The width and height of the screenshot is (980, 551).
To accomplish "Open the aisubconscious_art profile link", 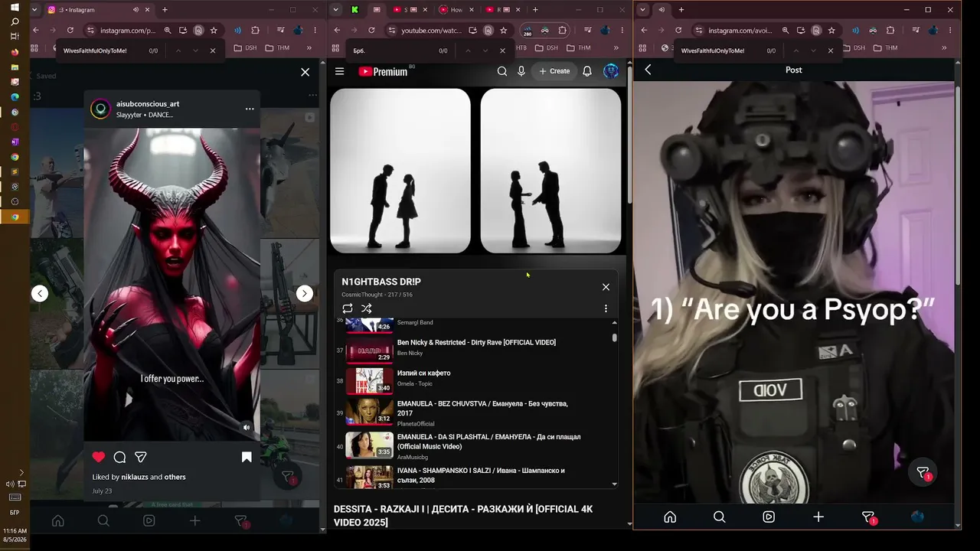I will tap(148, 103).
